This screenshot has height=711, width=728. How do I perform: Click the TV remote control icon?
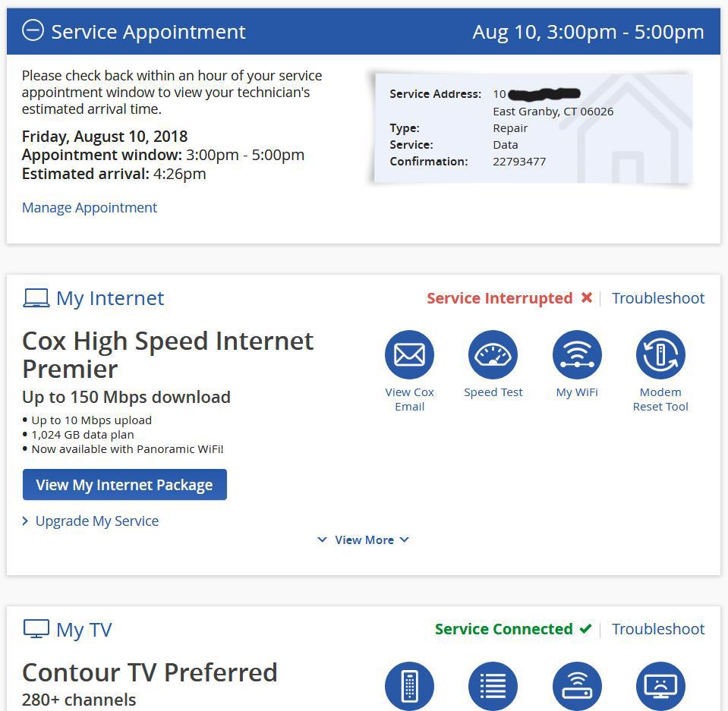click(409, 686)
